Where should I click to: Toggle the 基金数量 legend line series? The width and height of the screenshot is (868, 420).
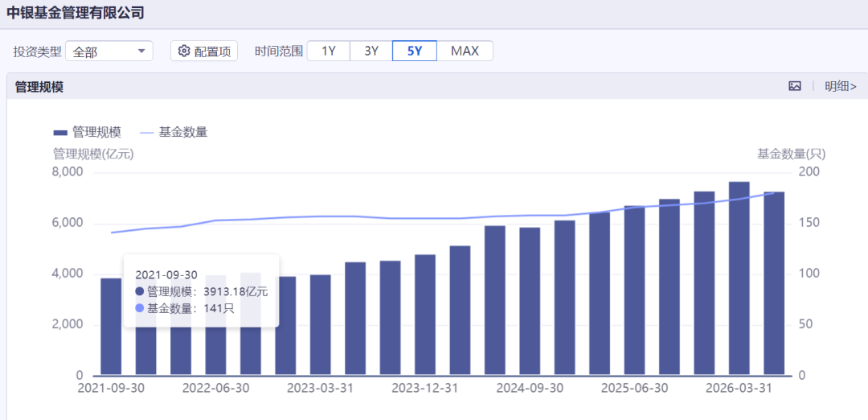(x=174, y=132)
